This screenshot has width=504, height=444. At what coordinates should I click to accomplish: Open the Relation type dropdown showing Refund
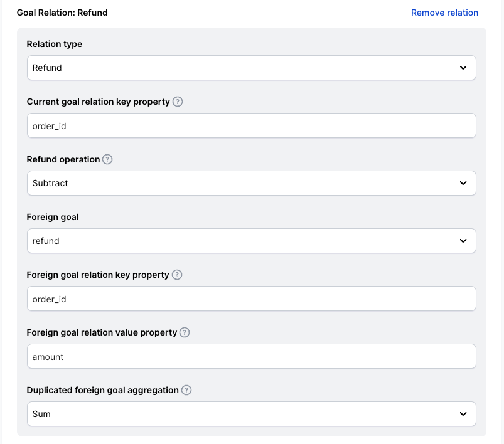(251, 68)
